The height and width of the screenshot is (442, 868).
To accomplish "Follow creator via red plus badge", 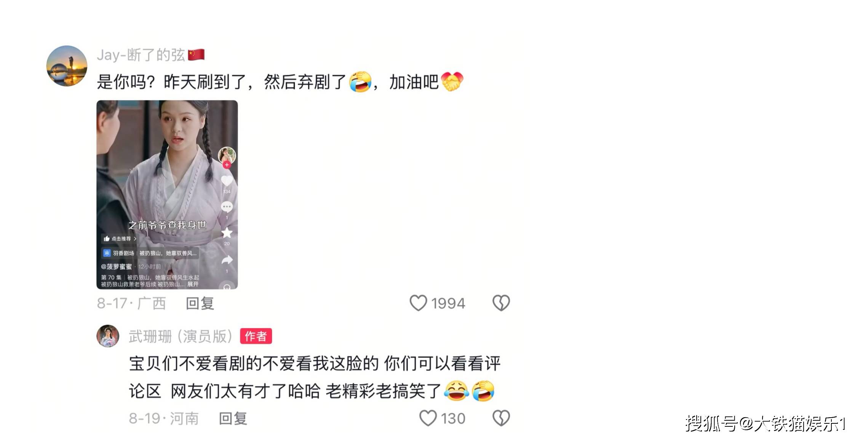I will [227, 165].
